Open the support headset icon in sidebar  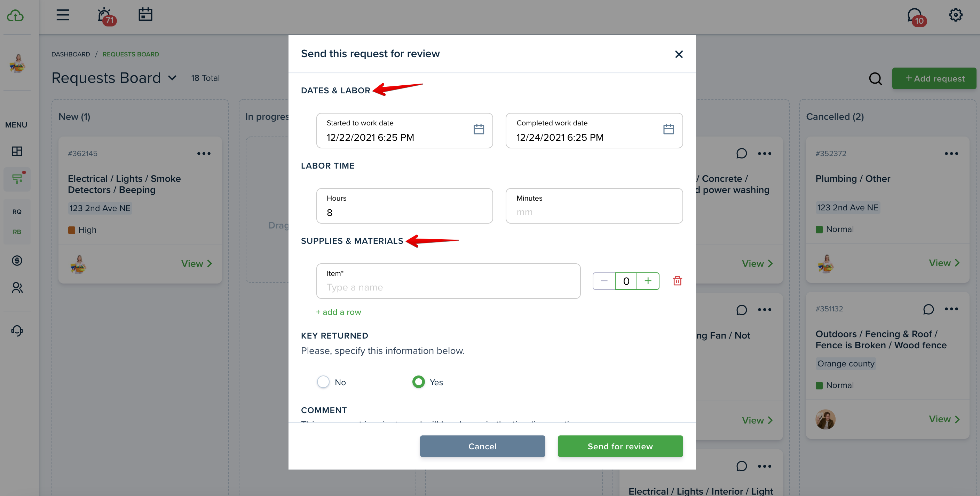point(17,331)
